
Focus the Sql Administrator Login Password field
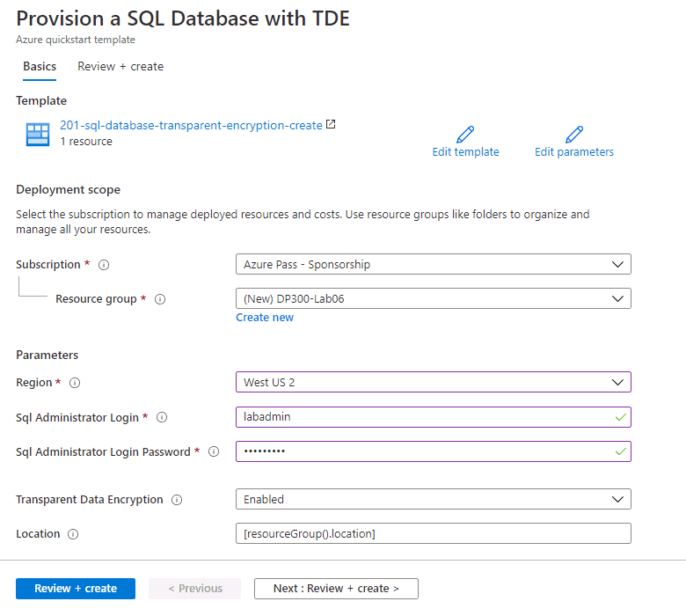(x=433, y=451)
